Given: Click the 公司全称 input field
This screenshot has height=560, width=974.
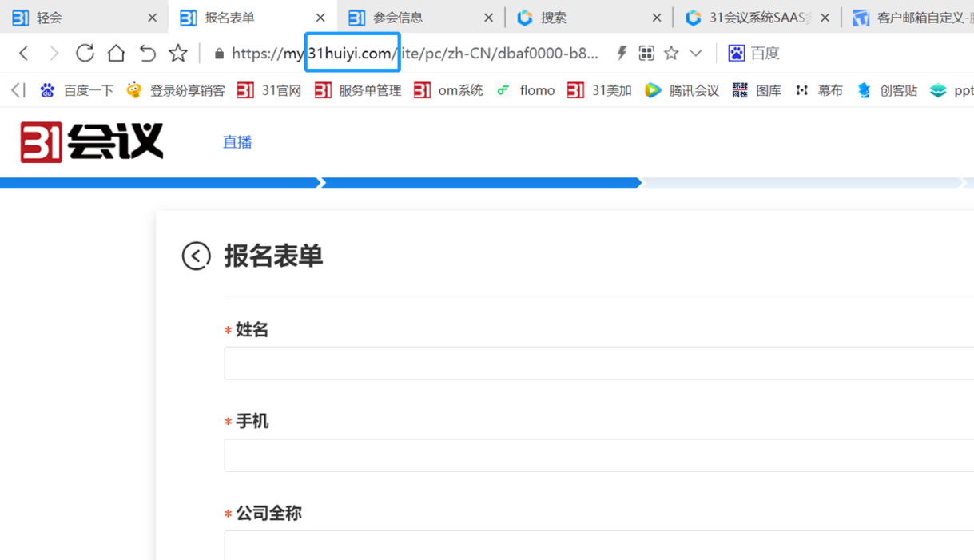Looking at the screenshot, I should coord(599,546).
